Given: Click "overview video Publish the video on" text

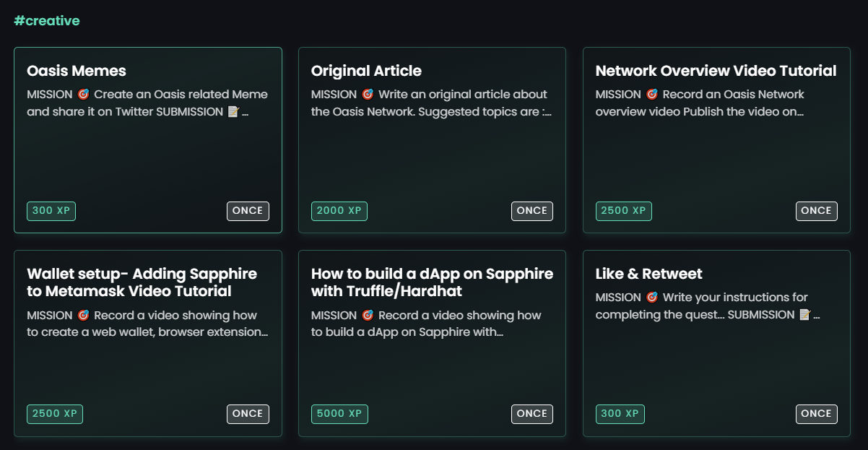Looking at the screenshot, I should 700,112.
